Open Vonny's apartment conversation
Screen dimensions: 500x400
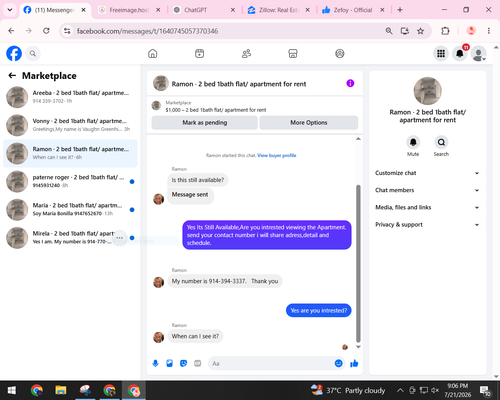[x=70, y=125]
